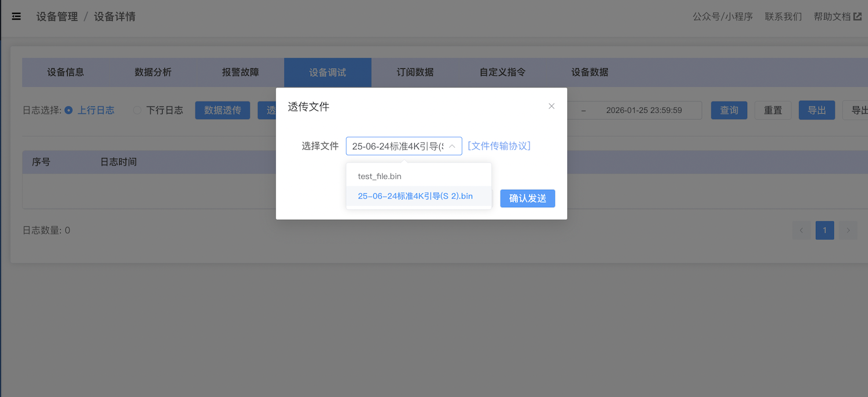Open the 文件传输协议 link
Viewport: 868px width, 397px height.
coord(499,146)
